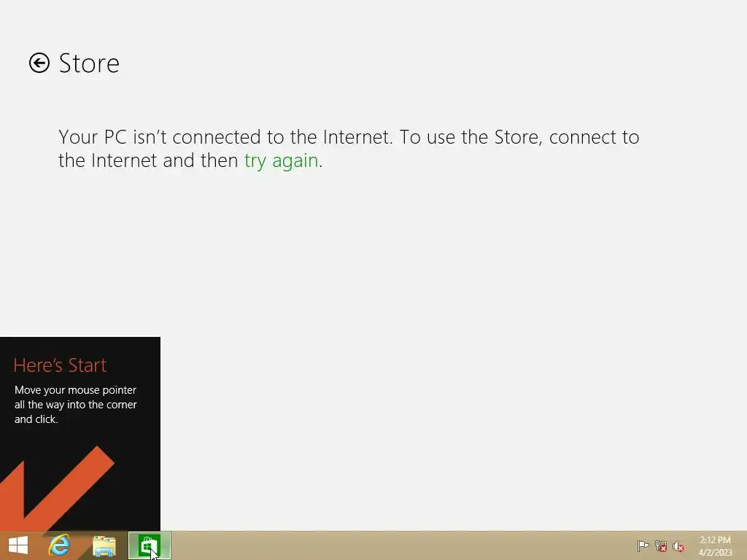Click the muted volume speaker icon

tap(678, 546)
